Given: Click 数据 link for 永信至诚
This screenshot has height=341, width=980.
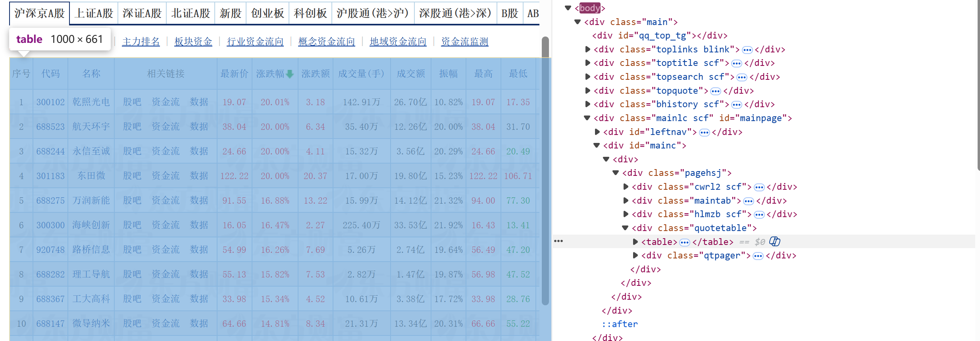Looking at the screenshot, I should point(199,151).
